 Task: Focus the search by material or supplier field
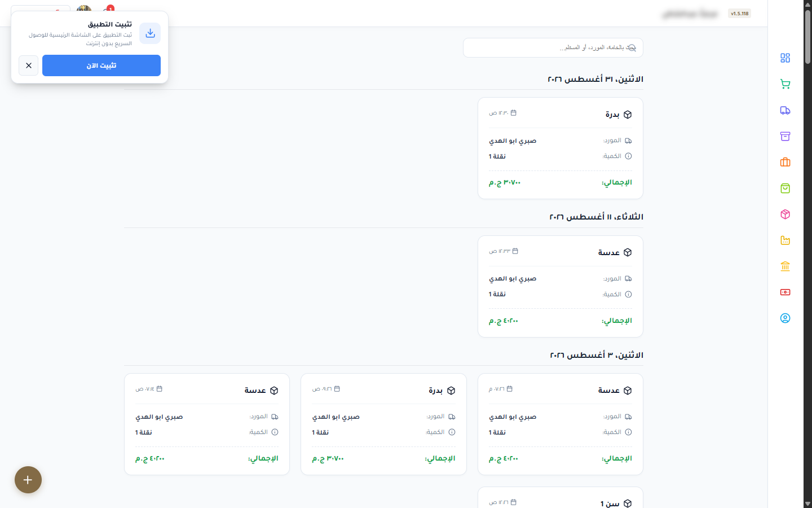[x=553, y=48]
